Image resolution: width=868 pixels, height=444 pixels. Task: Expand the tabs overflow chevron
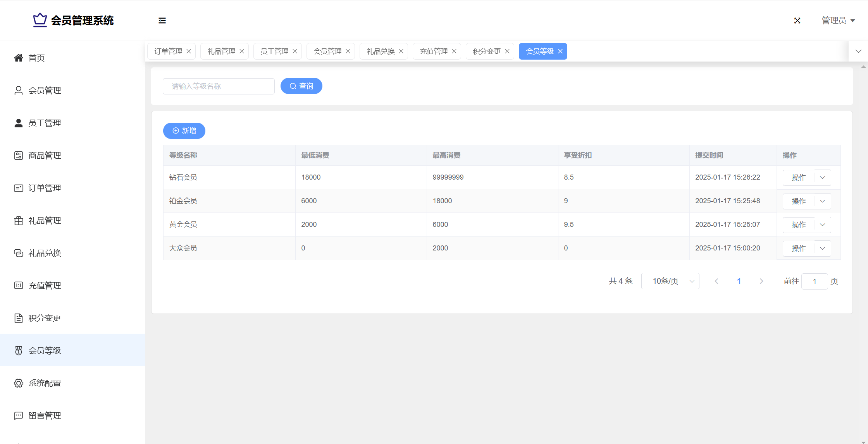pyautogui.click(x=858, y=51)
